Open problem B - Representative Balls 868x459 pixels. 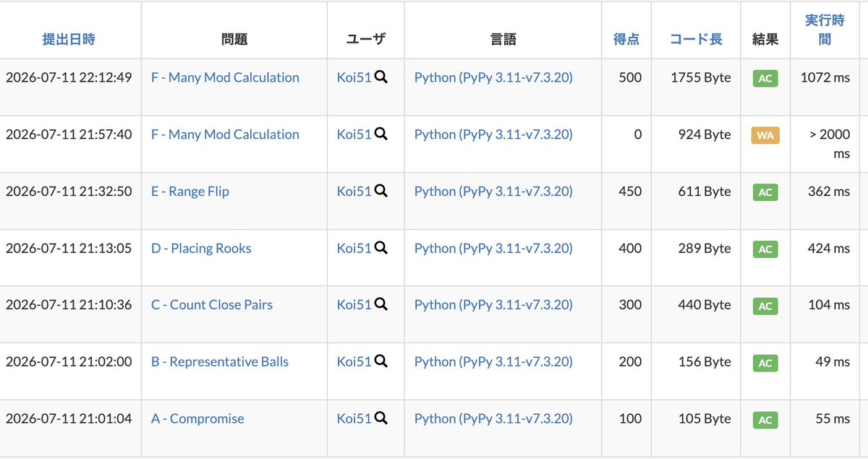pos(220,361)
